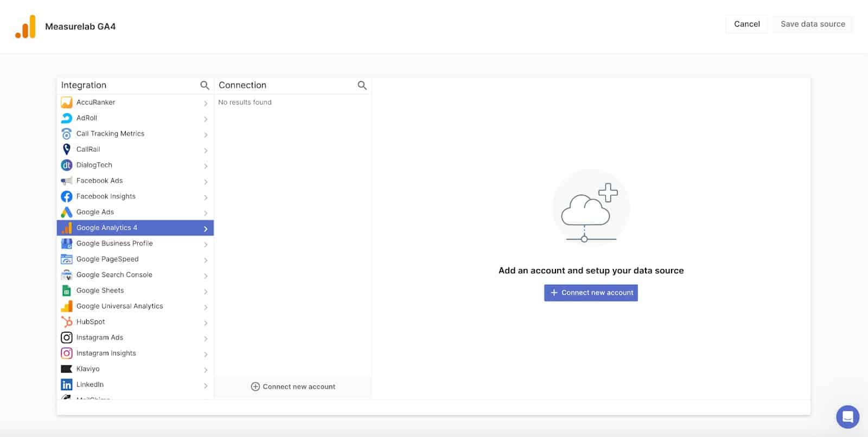Select AccuRanker integration

point(135,102)
